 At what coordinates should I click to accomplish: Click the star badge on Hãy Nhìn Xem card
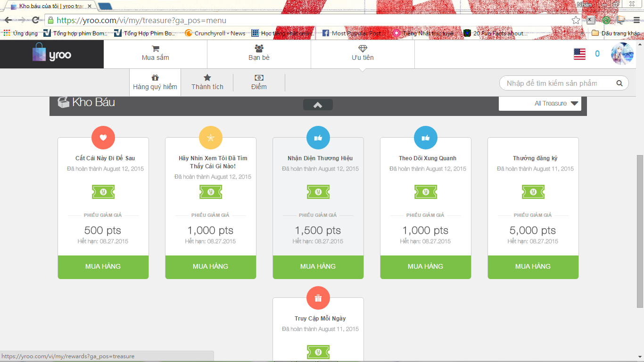[x=211, y=138]
